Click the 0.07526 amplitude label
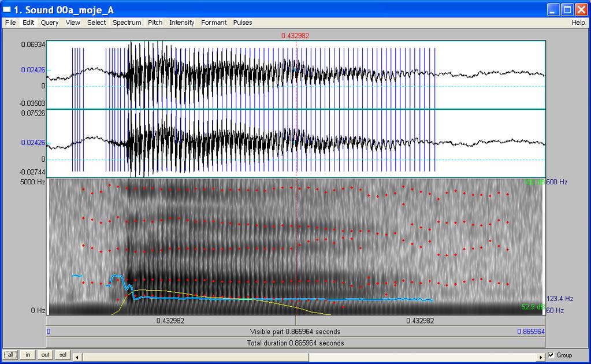 [x=33, y=113]
